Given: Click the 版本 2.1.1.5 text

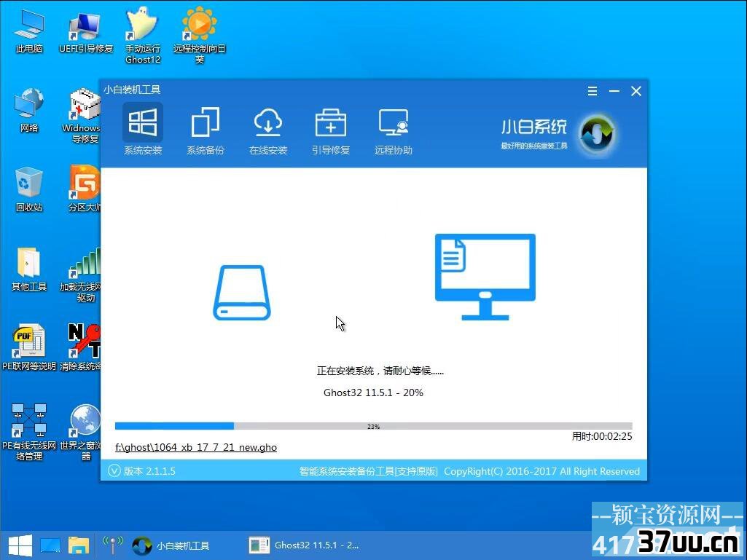Looking at the screenshot, I should point(149,471).
